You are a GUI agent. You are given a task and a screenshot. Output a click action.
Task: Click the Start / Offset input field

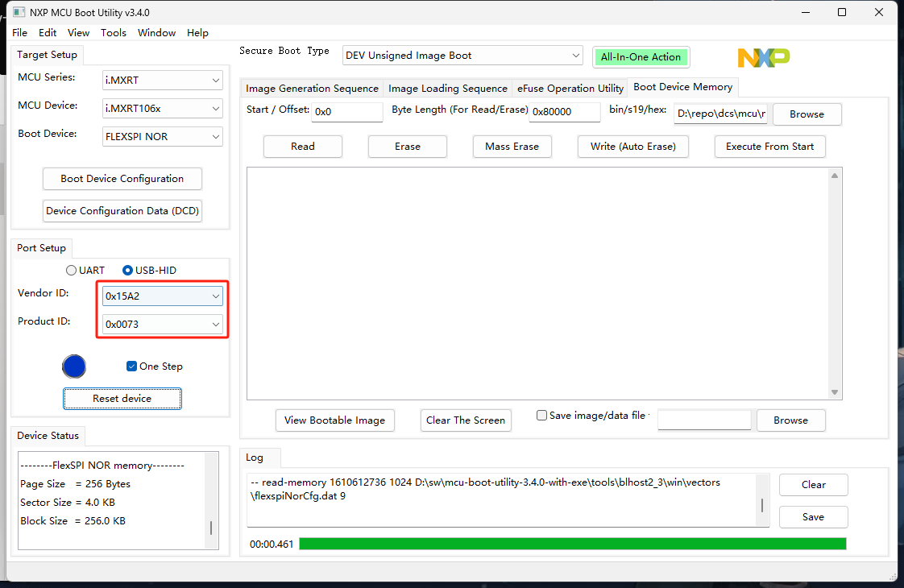[x=347, y=112]
